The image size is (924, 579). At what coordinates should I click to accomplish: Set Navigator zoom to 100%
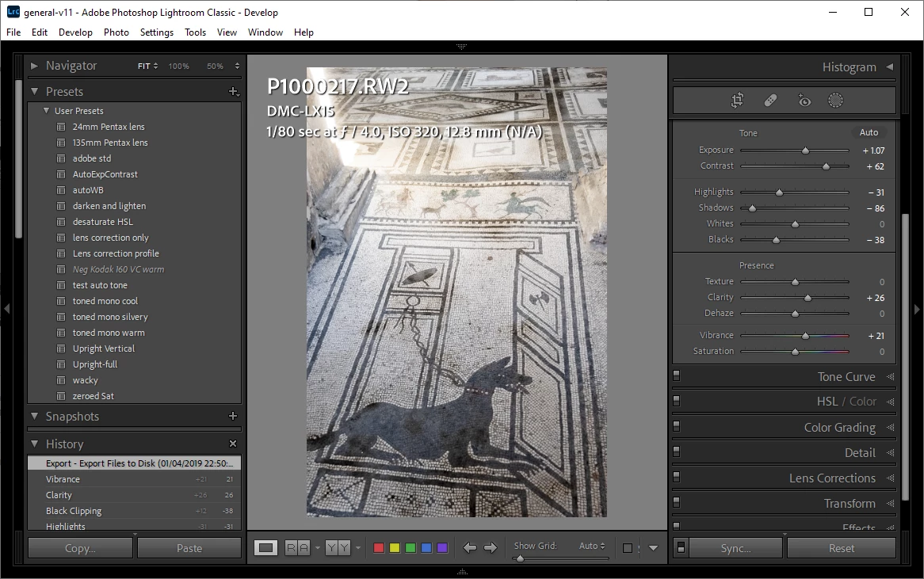point(178,66)
